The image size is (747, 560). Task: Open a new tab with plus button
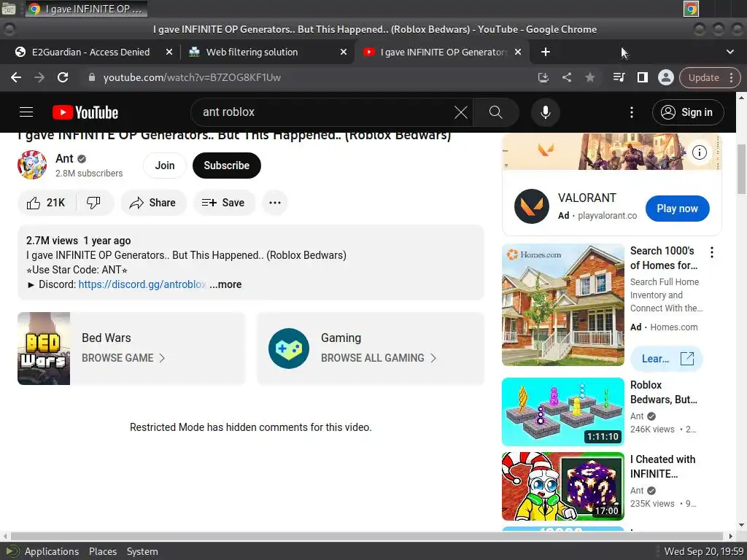pyautogui.click(x=546, y=52)
